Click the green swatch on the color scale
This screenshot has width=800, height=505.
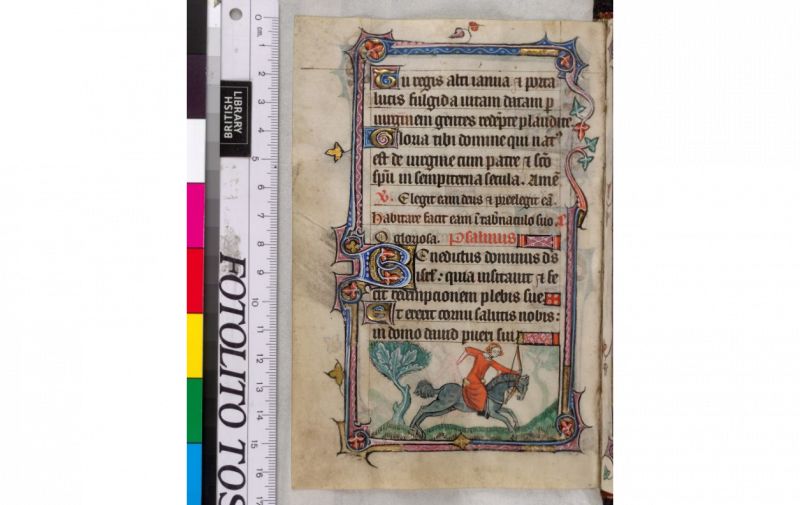tap(194, 410)
